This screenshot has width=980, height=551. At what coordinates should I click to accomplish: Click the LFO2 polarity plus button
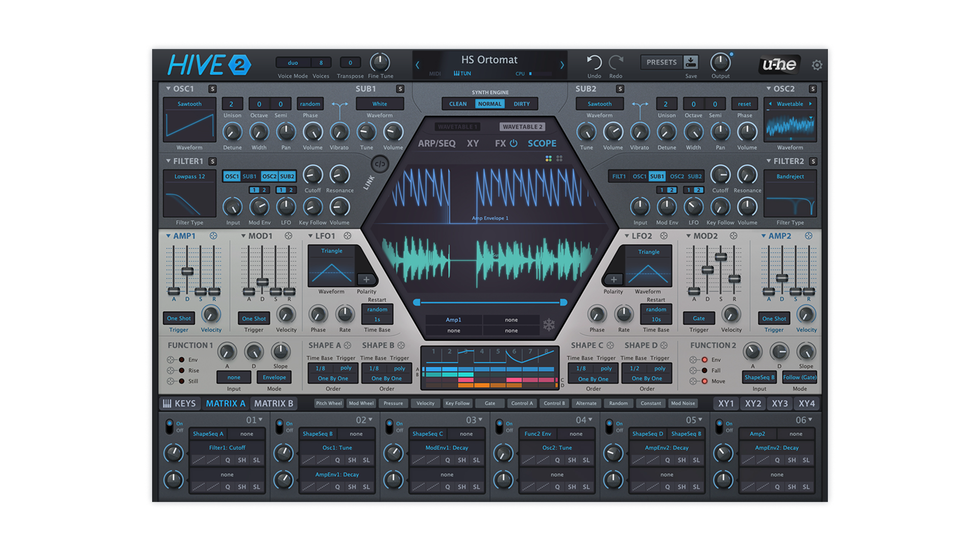point(614,280)
